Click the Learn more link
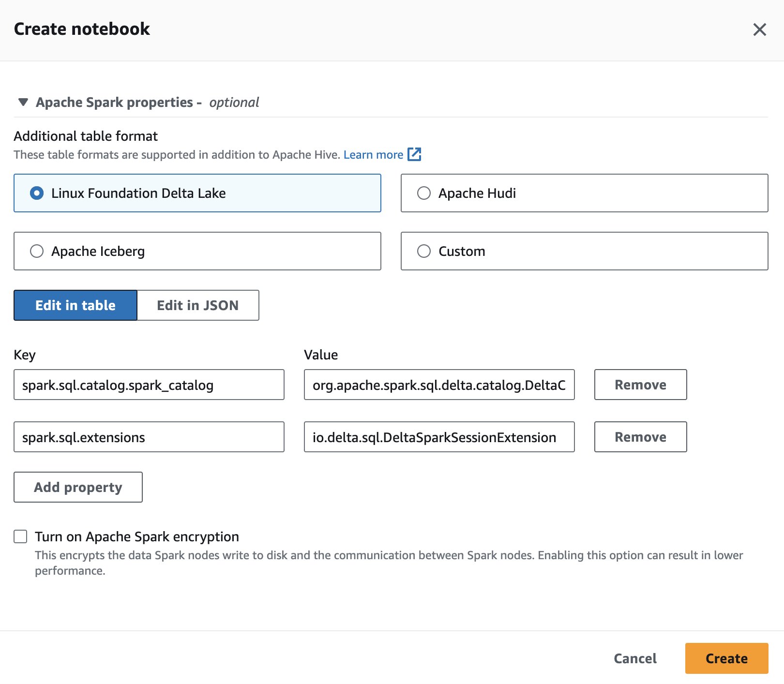This screenshot has width=784, height=684. 373,155
